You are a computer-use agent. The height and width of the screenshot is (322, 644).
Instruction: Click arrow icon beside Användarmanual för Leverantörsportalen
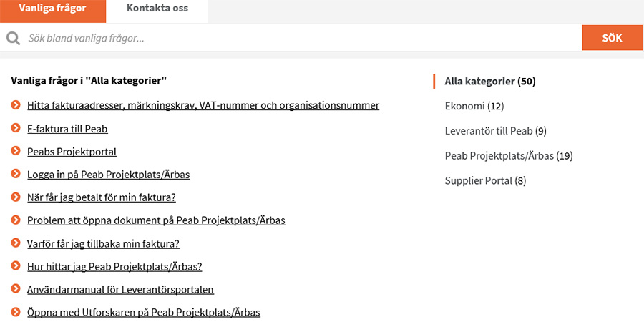point(16,289)
